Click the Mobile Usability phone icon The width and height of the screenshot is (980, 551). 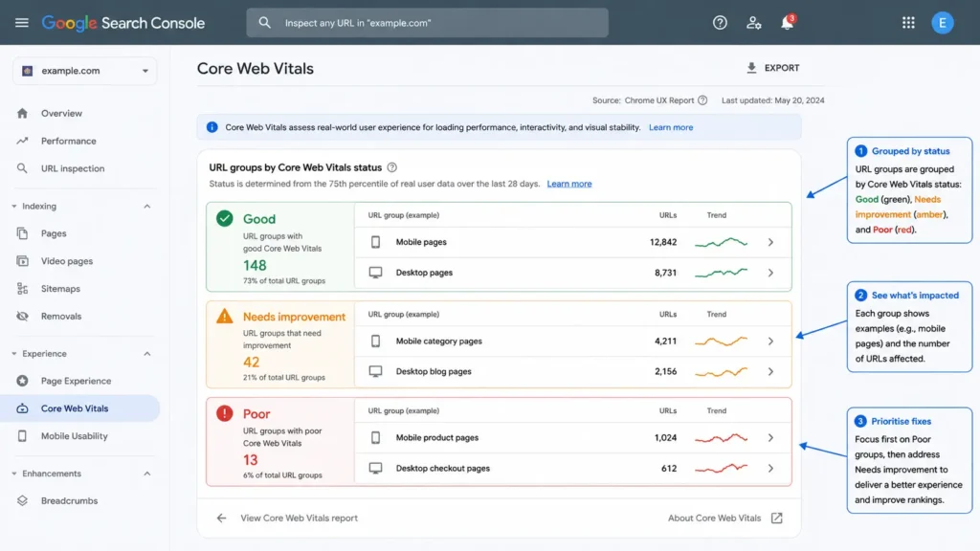pyautogui.click(x=23, y=435)
